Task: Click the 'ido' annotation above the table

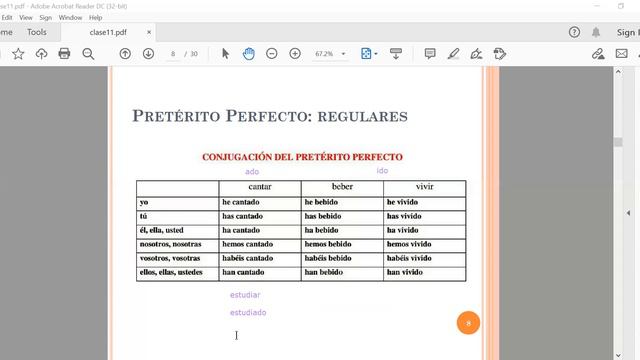Action: (x=382, y=171)
